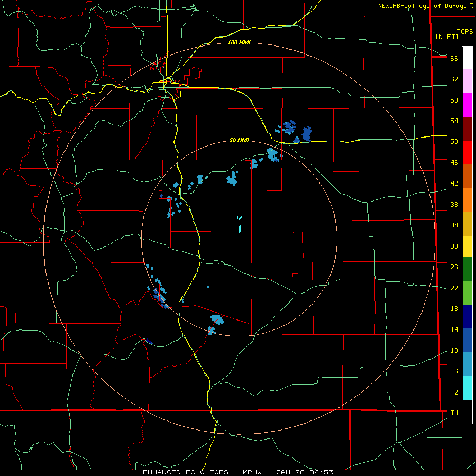The width and height of the screenshot is (476, 476).
Task: Click legend value 58
Action: click(454, 100)
